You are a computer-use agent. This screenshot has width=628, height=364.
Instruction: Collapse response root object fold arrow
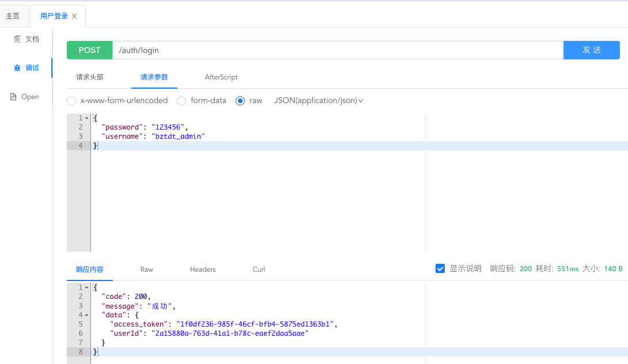point(86,287)
